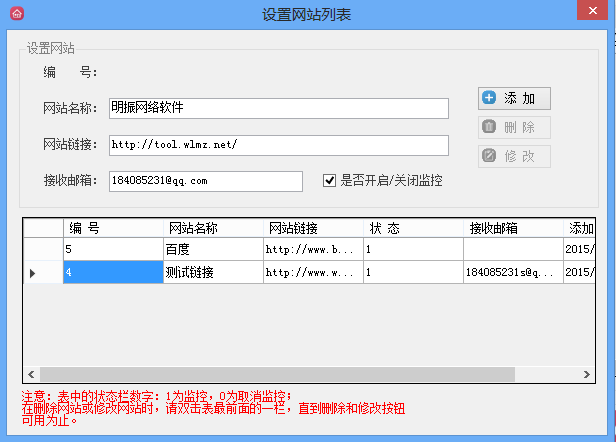Click the 测试链接 name cell

[x=213, y=272]
